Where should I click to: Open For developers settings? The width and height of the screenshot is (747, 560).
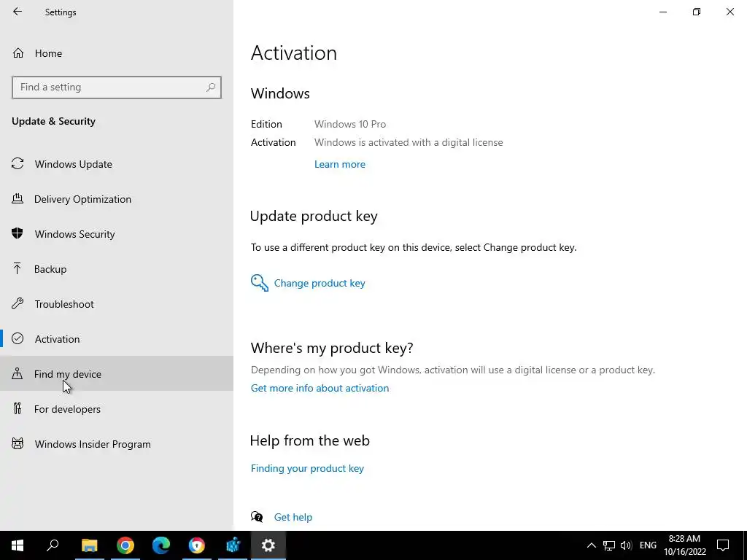(116, 409)
